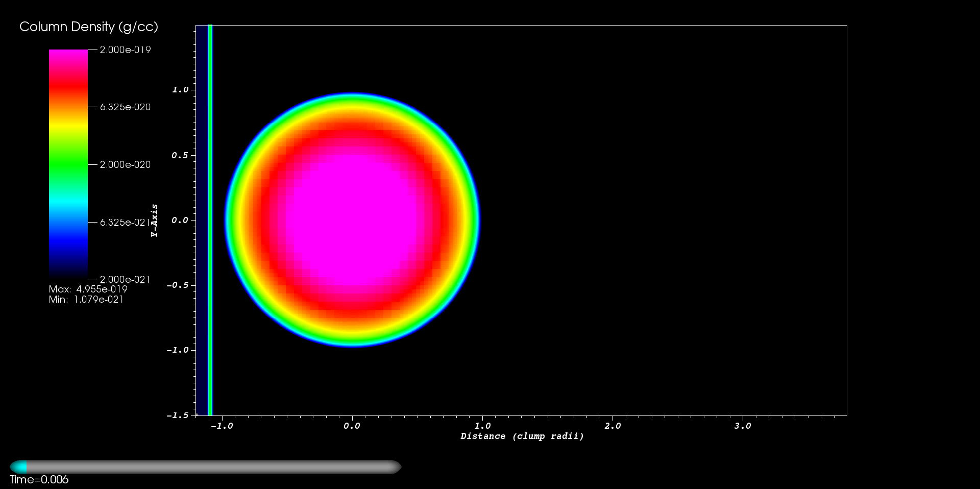The image size is (980, 489).
Task: Click the '2.000e-021' legend label
Action: [125, 279]
